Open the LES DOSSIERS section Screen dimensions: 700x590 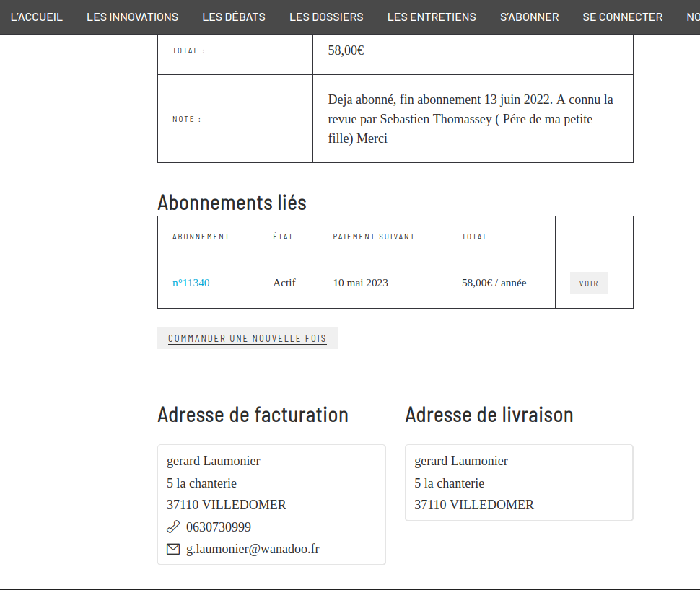click(x=326, y=17)
